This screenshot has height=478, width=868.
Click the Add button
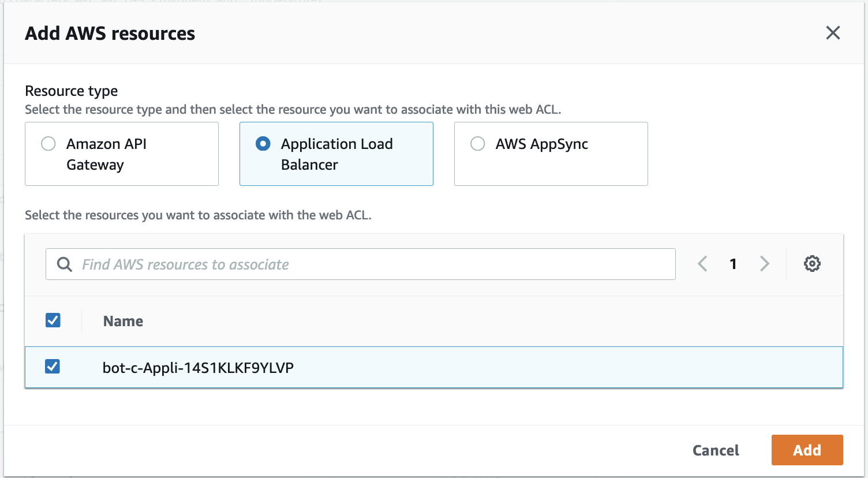(x=807, y=450)
